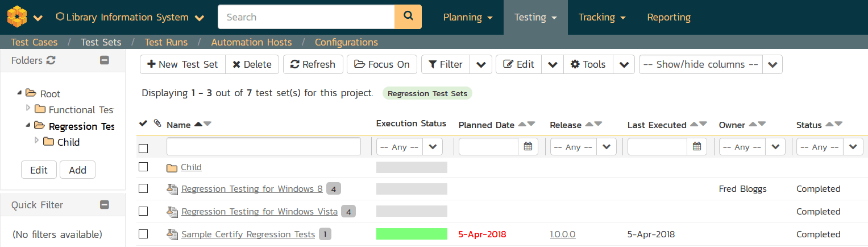Refresh the Folders panel via its refresh icon
Viewport: 868px width, 247px height.
click(x=51, y=60)
